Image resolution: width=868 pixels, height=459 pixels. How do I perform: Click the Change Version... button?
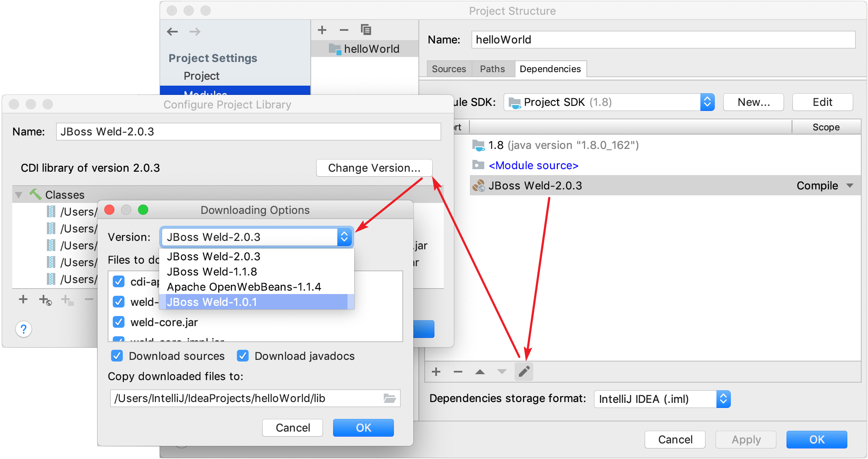[374, 168]
